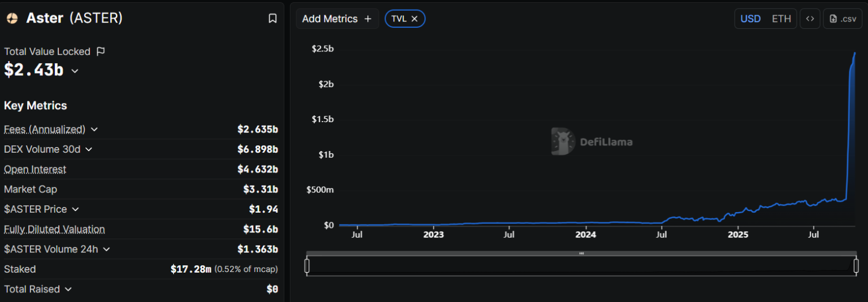
Task: Switch chart denomination to ETH
Action: pyautogui.click(x=782, y=19)
